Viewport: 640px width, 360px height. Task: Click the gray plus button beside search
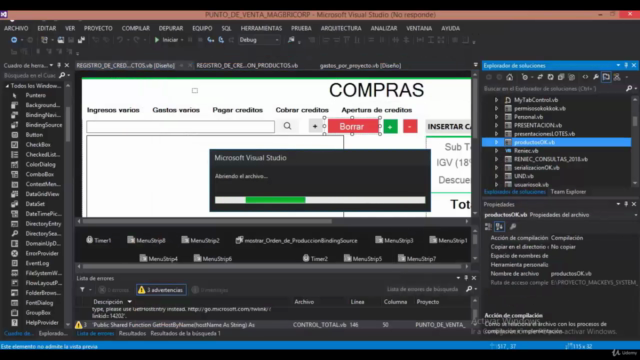pos(315,127)
